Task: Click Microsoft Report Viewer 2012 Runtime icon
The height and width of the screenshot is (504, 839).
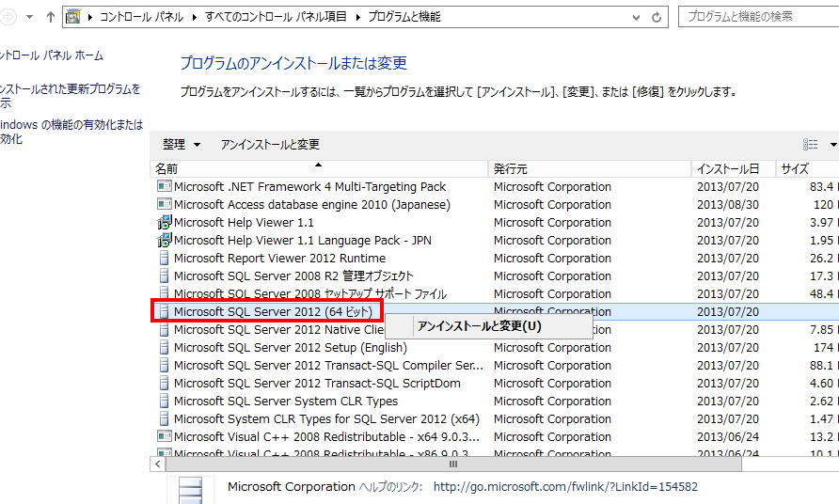Action: (x=164, y=259)
